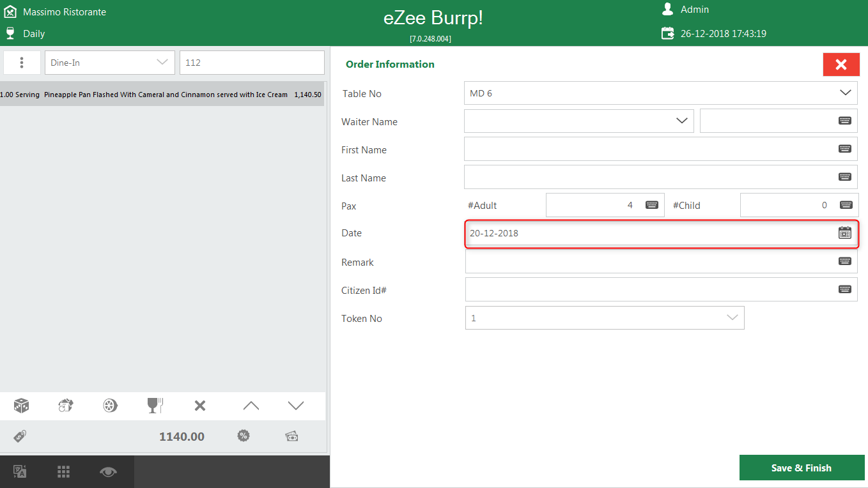This screenshot has height=488, width=868.
Task: Click the Massimo Ristorante outlet icon
Action: pyautogui.click(x=10, y=11)
